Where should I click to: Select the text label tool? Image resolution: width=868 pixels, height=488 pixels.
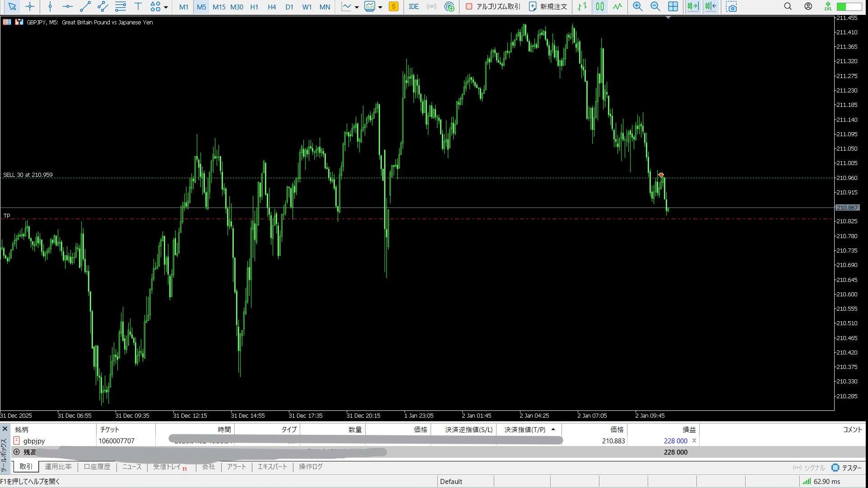click(138, 6)
